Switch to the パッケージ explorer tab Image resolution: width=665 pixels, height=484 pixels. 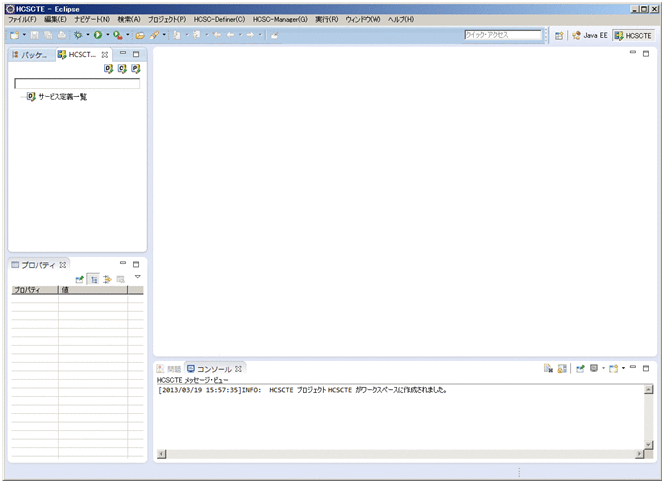[30, 54]
